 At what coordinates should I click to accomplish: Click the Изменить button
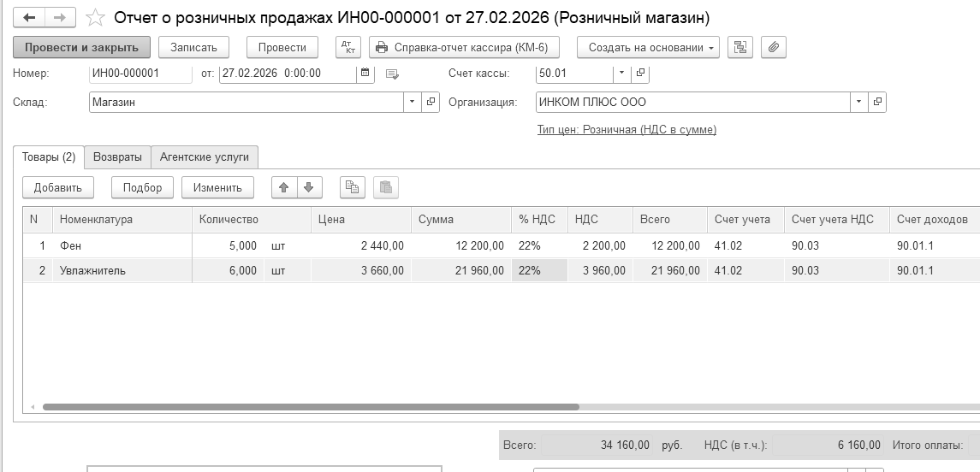tap(217, 187)
